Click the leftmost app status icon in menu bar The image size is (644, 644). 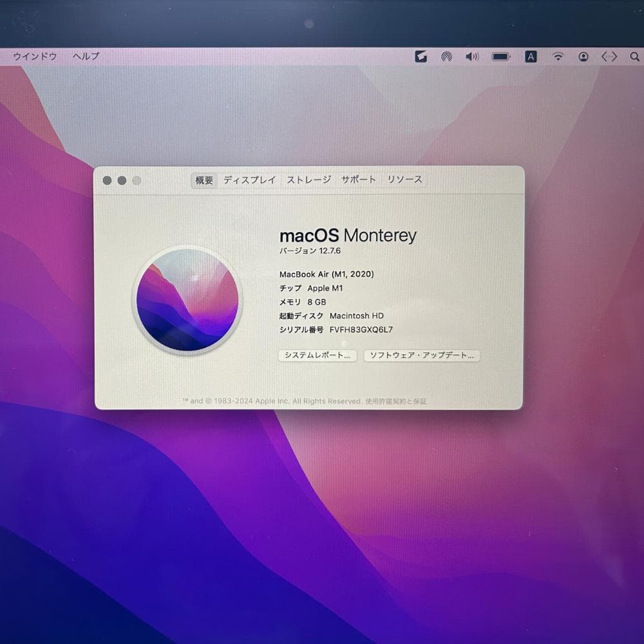[421, 57]
